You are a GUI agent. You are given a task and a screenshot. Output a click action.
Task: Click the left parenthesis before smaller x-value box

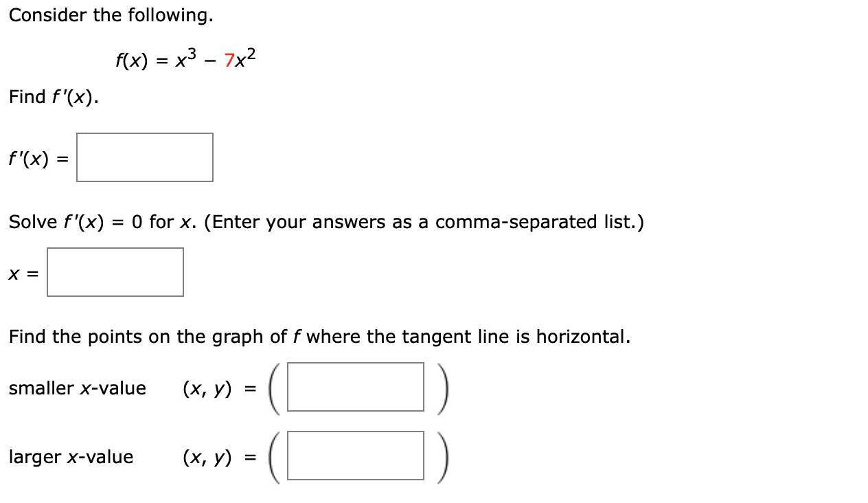pos(275,387)
